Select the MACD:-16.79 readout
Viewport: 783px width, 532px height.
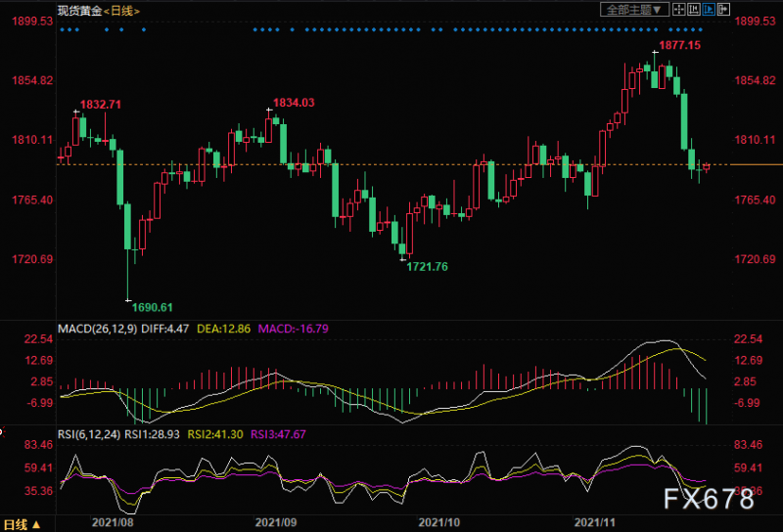[293, 329]
